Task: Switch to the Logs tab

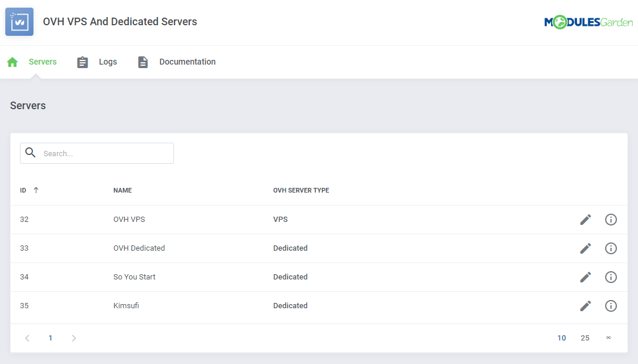Action: point(108,62)
